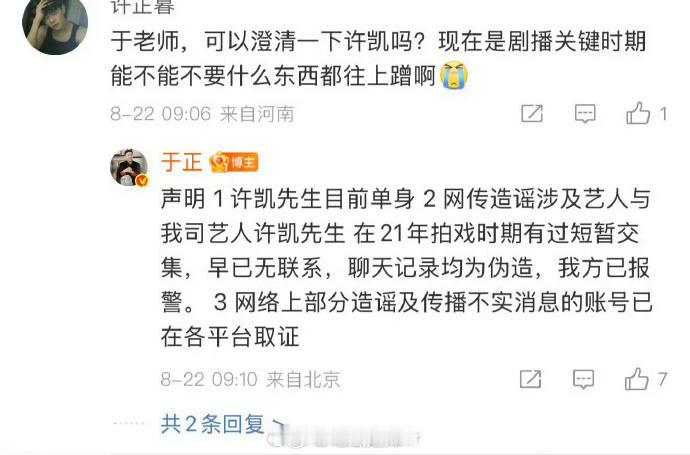
Task: Click the 博主 badge beside 于正
Action: point(234,162)
